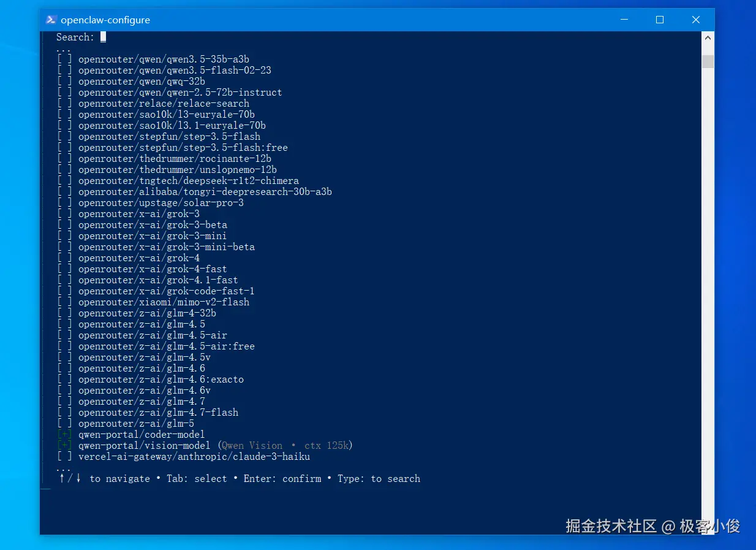
Task: Click the 'Enter: confirm' hint text
Action: click(282, 479)
